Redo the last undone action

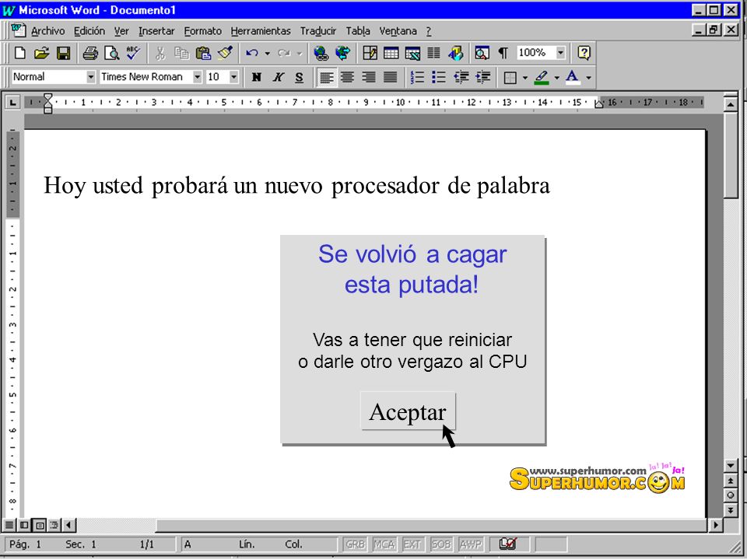click(x=284, y=53)
